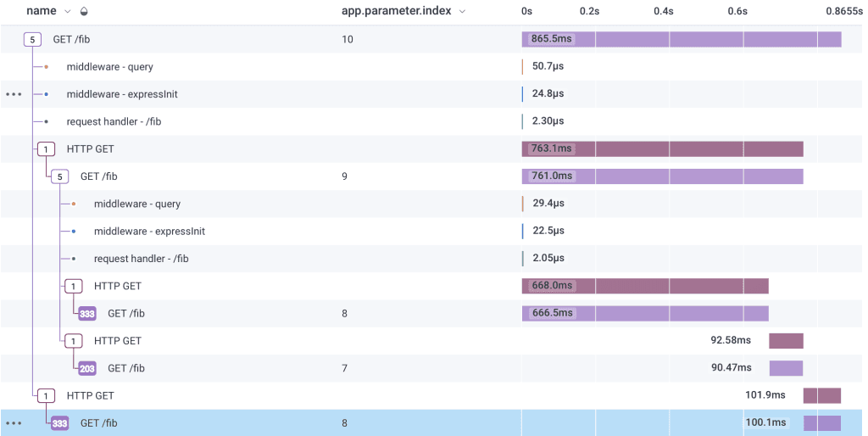
Task: Open the app.parameter.index column dropdown
Action: 461,12
